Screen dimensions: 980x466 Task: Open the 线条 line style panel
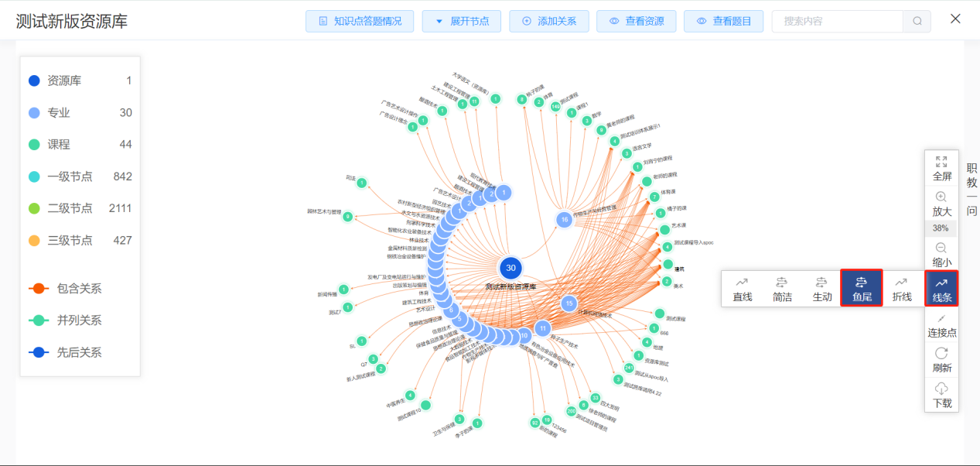click(941, 288)
